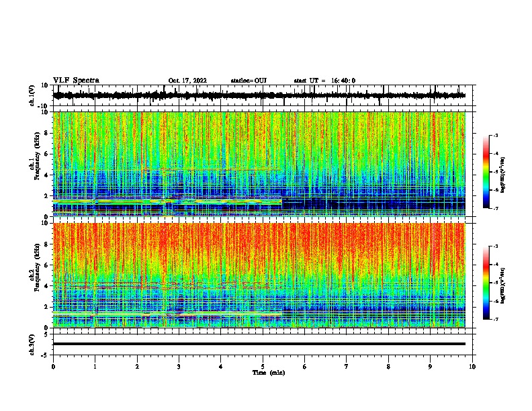Click the "ch.1(V)" waveform axis label
The image size is (532, 411).
coord(32,95)
